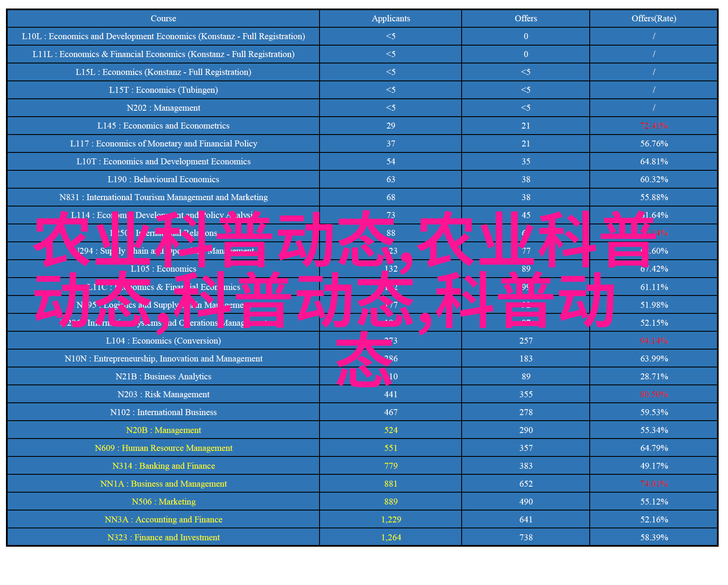Select the red 72.41% offer rate
The width and height of the screenshot is (728, 585).
pos(654,126)
